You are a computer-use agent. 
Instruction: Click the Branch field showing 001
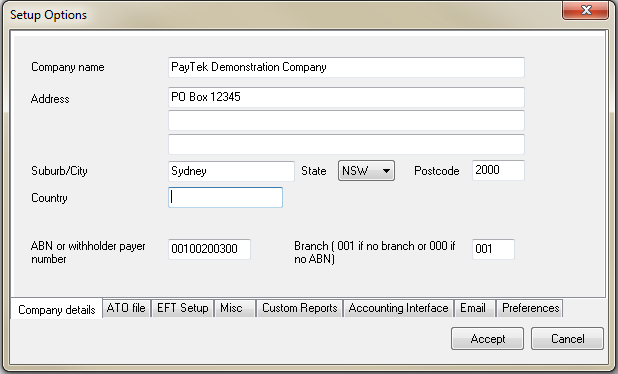493,249
